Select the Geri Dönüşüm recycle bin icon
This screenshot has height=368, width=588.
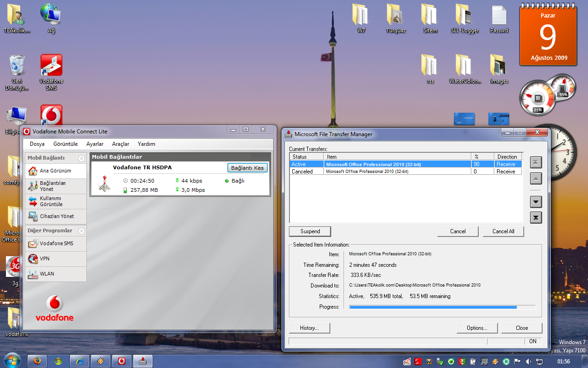[x=17, y=72]
